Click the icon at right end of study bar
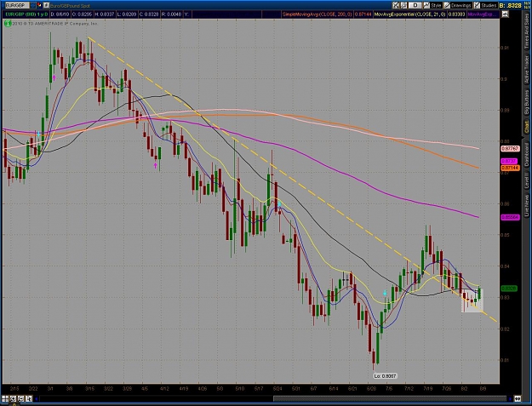The image size is (532, 406). pyautogui.click(x=505, y=14)
